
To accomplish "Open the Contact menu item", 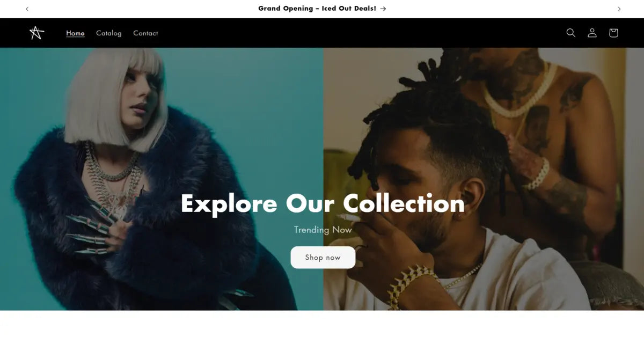I will 145,33.
